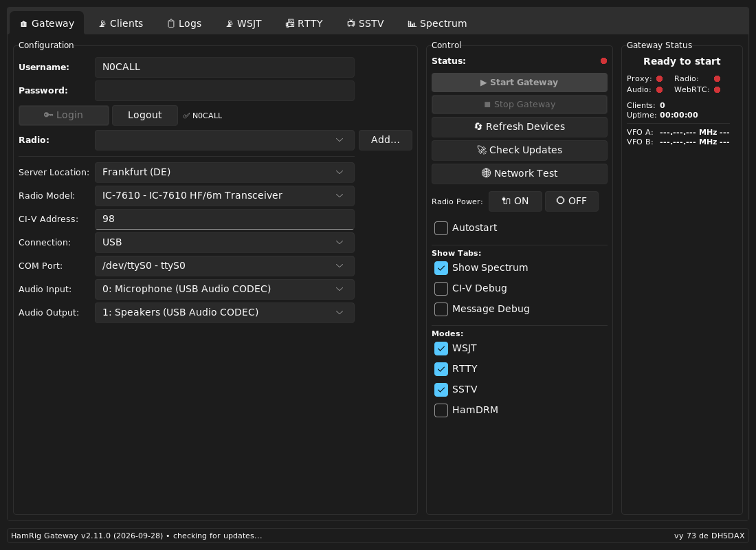Click the stop square icon on Stop Gateway
The image size is (756, 550).
[x=487, y=104]
